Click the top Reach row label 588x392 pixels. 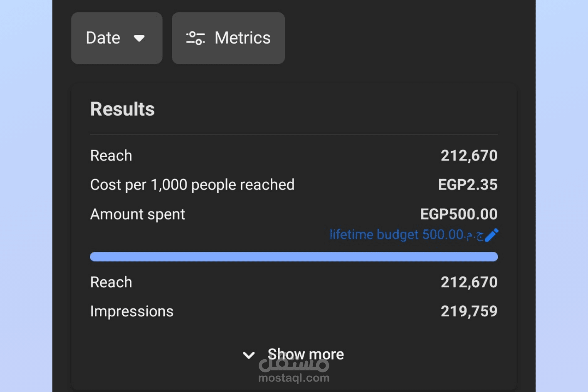pyautogui.click(x=111, y=156)
